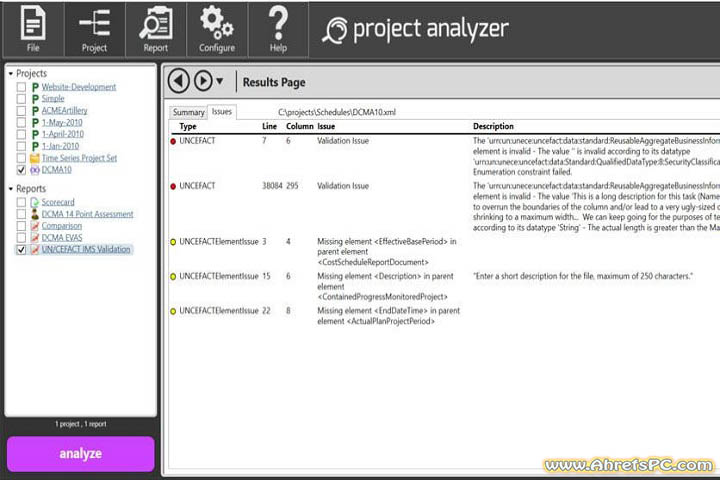Open the UN/CEFACT IMS Validation link
The height and width of the screenshot is (480, 720).
tap(86, 249)
